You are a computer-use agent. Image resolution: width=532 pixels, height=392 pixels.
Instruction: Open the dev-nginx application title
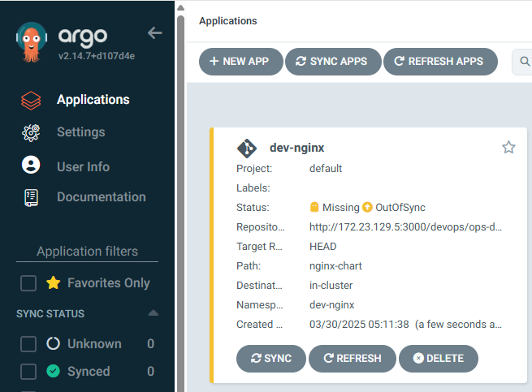click(x=297, y=148)
